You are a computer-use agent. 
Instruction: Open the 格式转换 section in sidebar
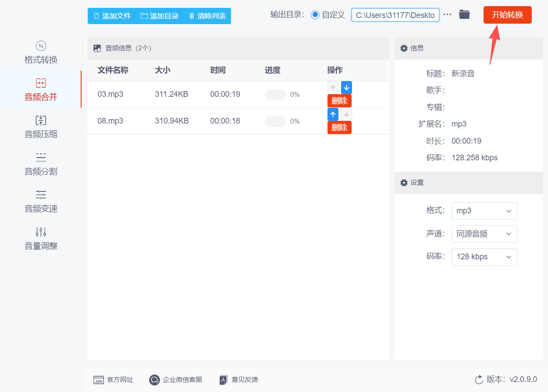click(41, 53)
